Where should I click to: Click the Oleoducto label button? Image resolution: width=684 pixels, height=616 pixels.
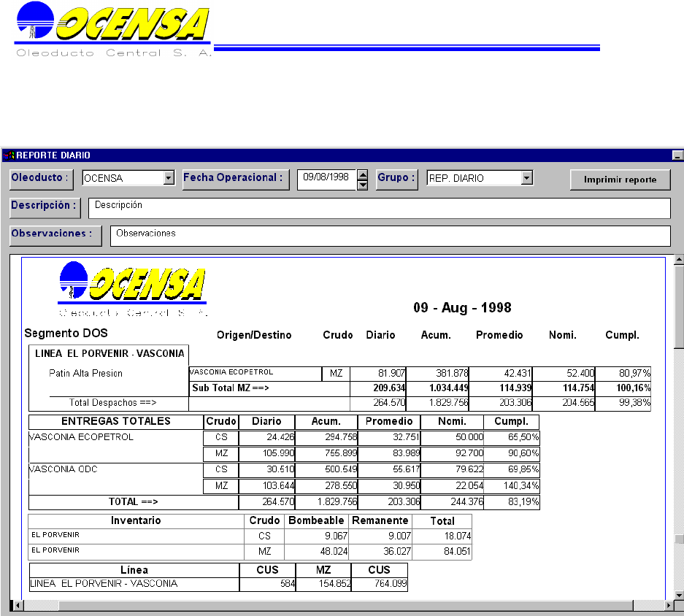42,180
